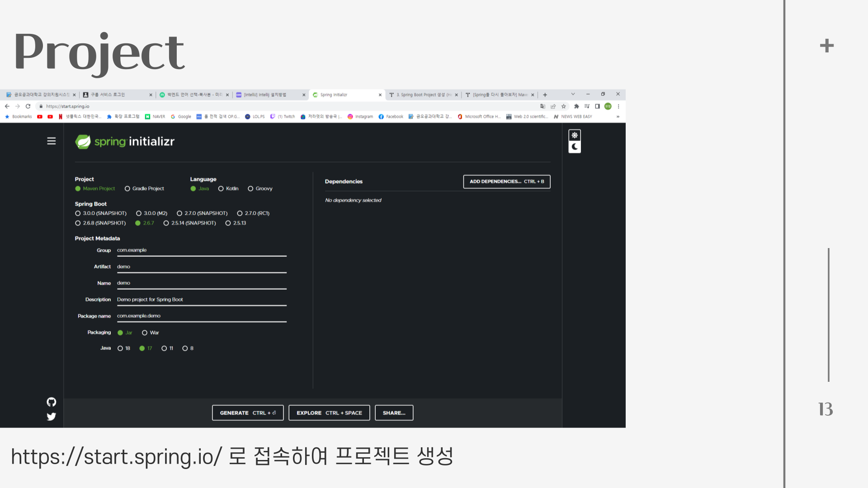Switch to dark theme with moon icon
The height and width of the screenshot is (488, 868).
click(x=575, y=147)
